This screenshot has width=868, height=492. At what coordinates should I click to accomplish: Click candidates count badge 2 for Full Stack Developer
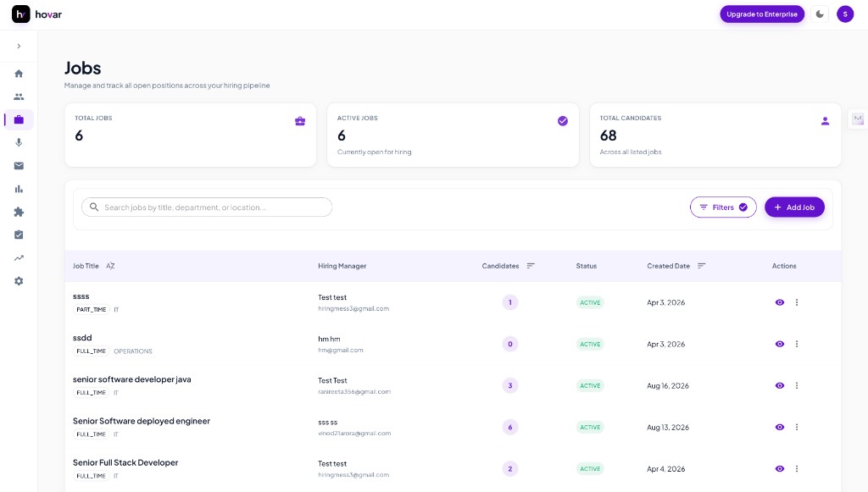coord(509,469)
